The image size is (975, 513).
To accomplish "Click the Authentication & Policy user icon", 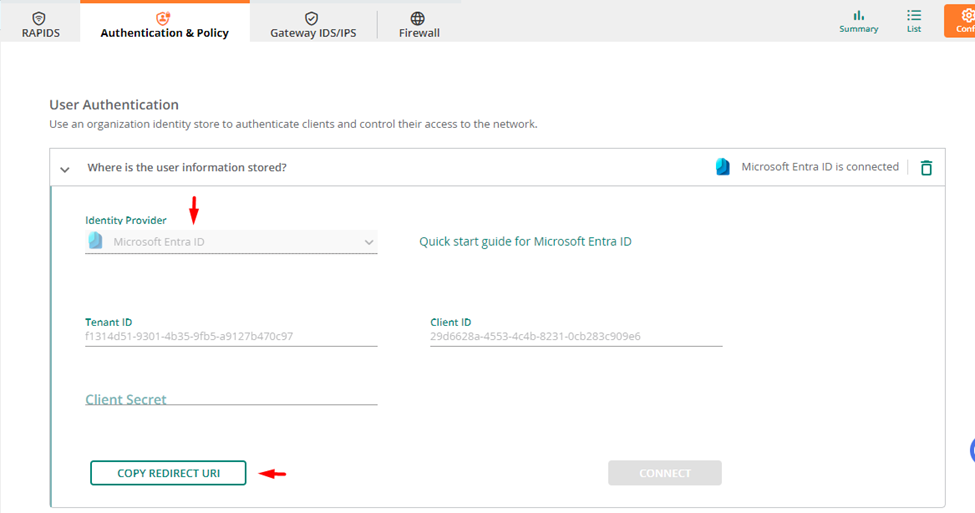I will point(163,18).
